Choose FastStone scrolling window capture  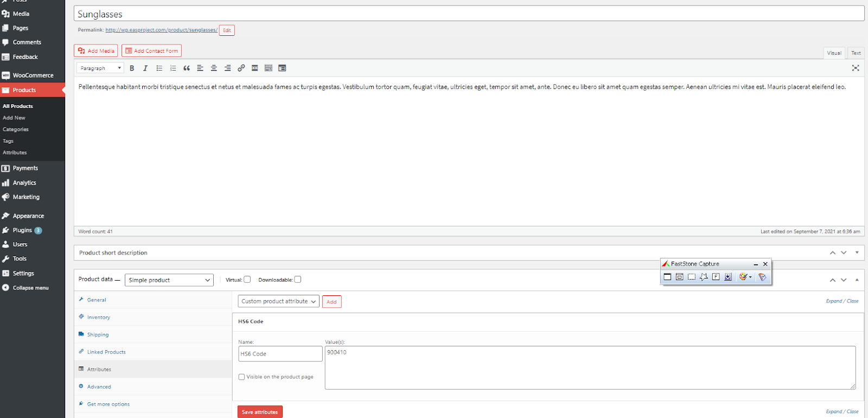tap(728, 277)
